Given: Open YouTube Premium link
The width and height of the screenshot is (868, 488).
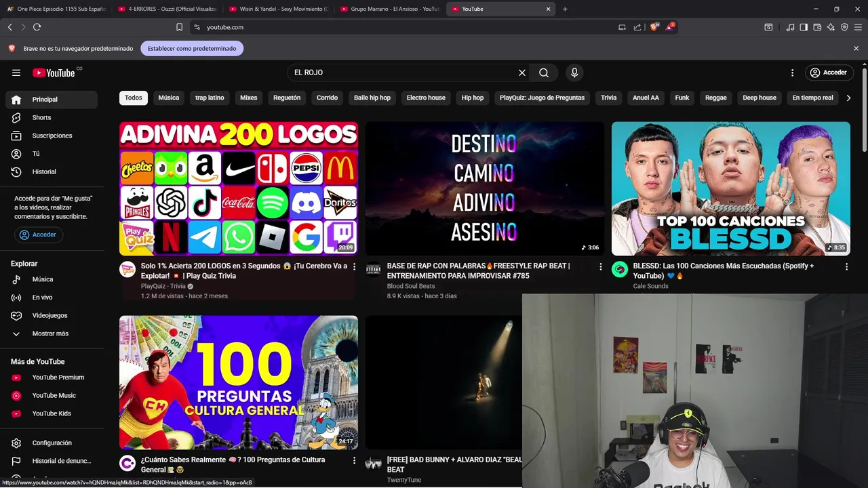Looking at the screenshot, I should click(x=52, y=377).
